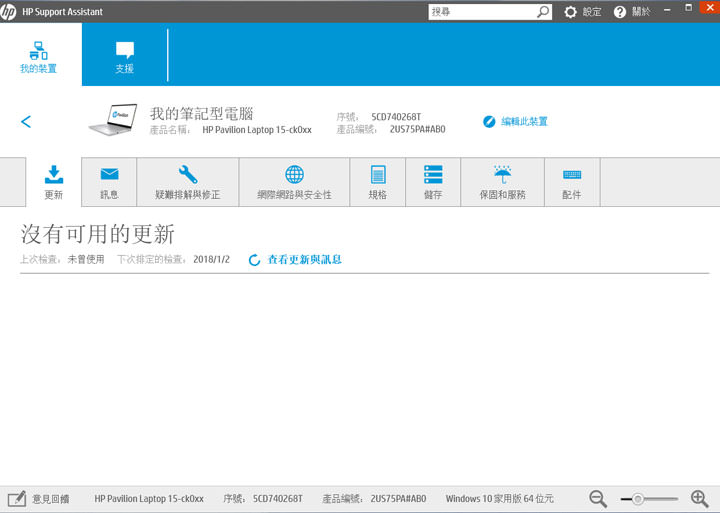Open the 配件 keyboard accessories tab
720x513 pixels.
click(x=572, y=182)
